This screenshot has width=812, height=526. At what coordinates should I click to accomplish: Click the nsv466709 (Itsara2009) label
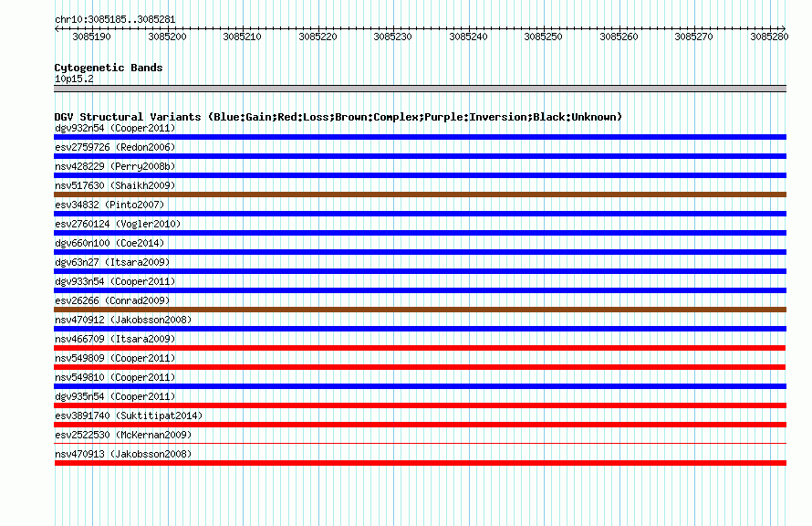[x=115, y=339]
